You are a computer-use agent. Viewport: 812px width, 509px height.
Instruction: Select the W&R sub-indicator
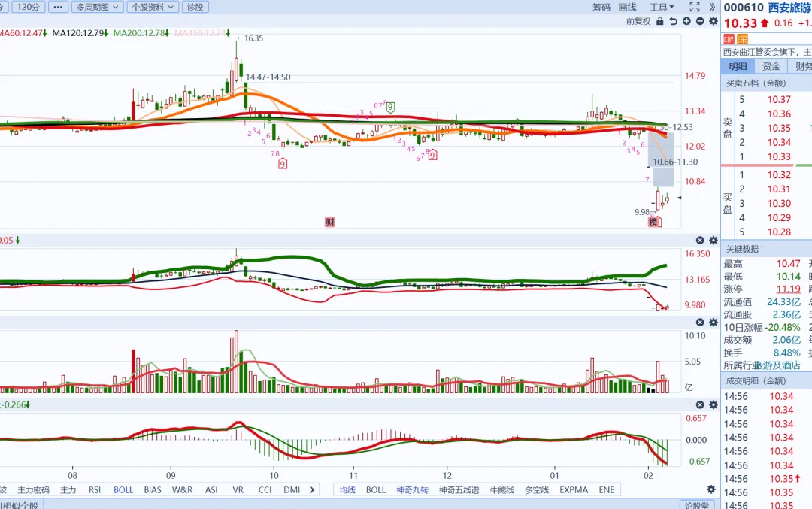pyautogui.click(x=182, y=490)
